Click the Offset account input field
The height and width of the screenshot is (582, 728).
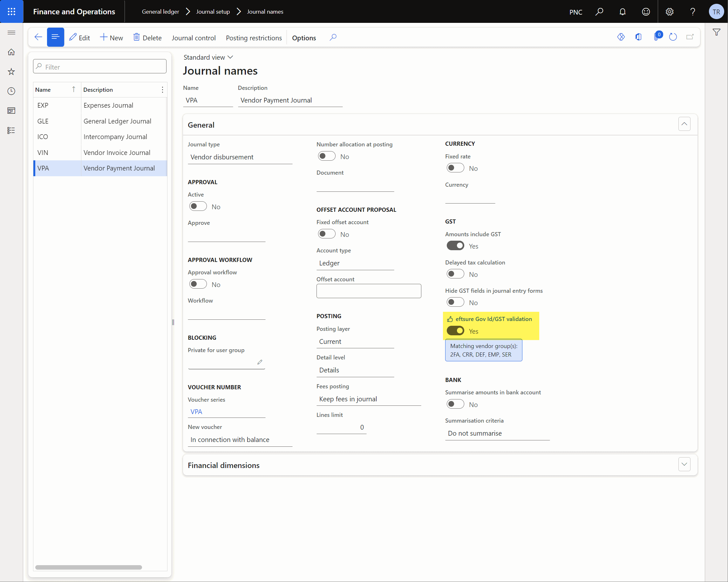pos(369,291)
